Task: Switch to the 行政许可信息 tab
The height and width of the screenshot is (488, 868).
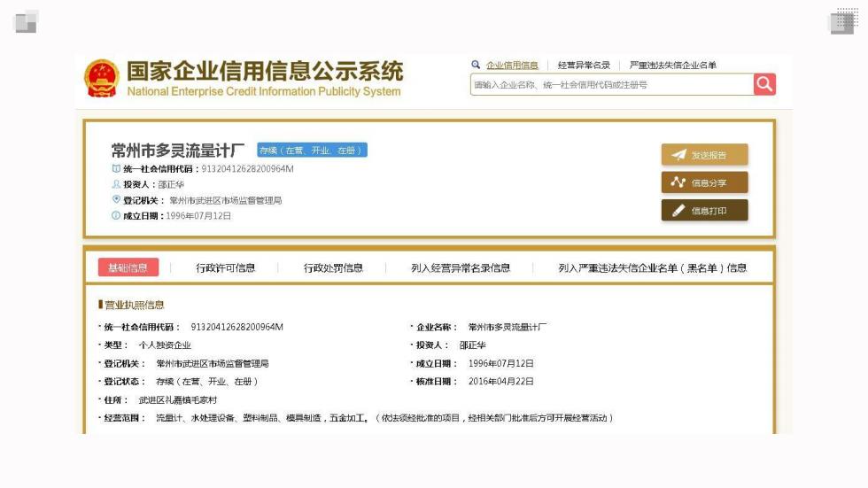Action: click(225, 267)
